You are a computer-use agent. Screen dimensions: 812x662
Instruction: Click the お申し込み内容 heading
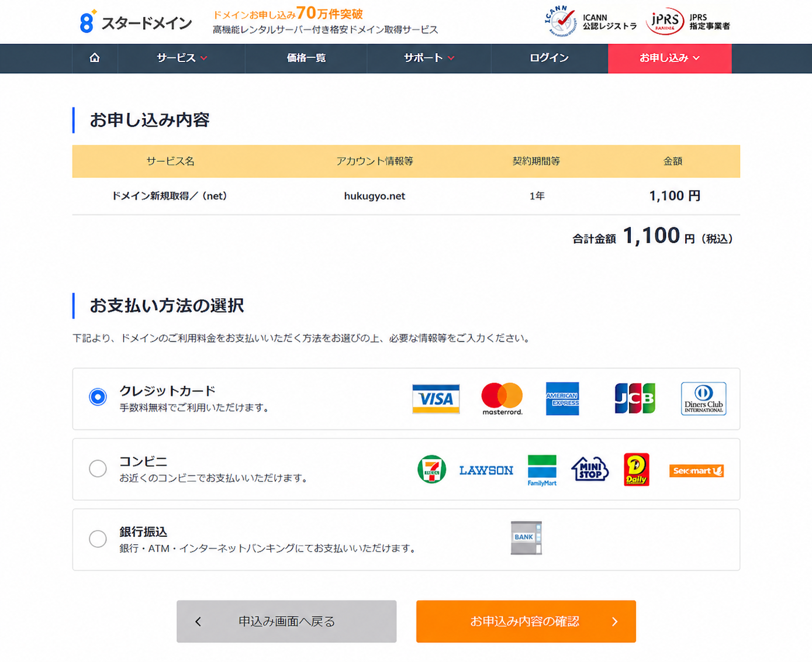click(x=150, y=120)
